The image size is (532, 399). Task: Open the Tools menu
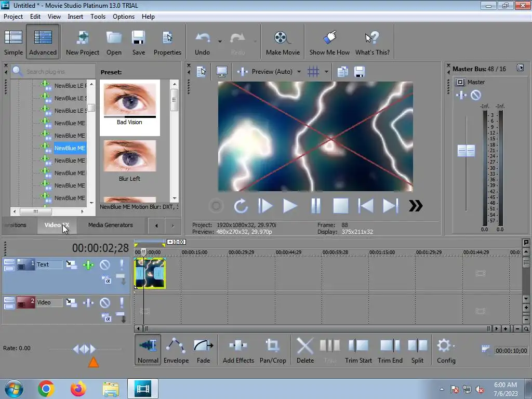98,16
